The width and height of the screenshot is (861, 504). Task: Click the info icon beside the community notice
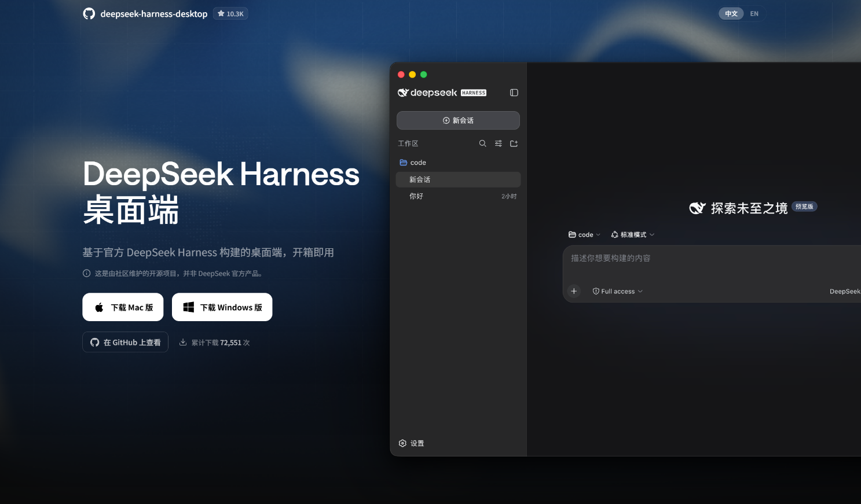[x=87, y=274]
